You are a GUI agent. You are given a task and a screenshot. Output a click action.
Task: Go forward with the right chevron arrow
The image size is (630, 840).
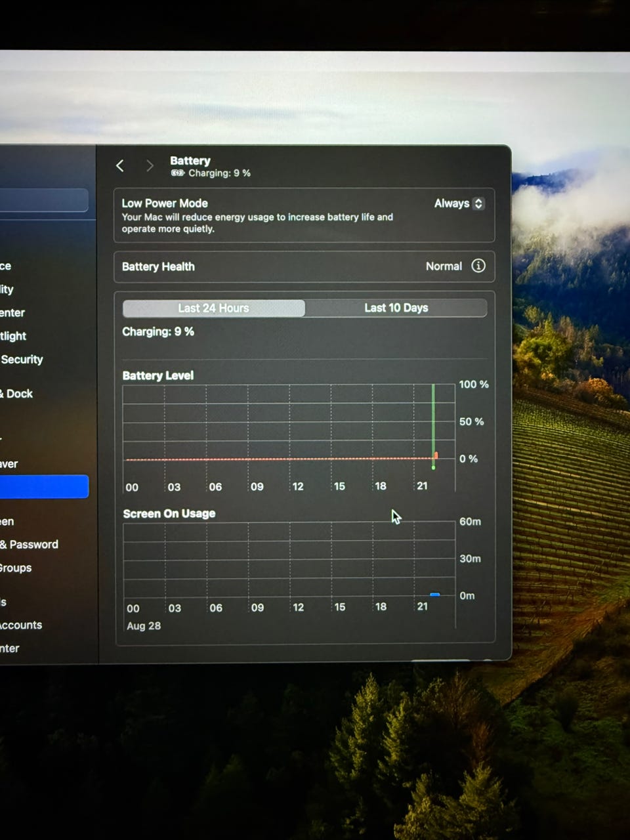click(150, 166)
